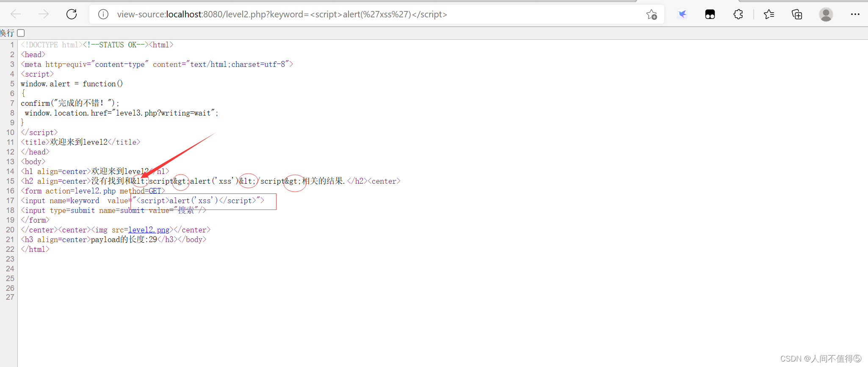Click the payload的长度:29 line
The width and height of the screenshot is (868, 367).
point(113,240)
